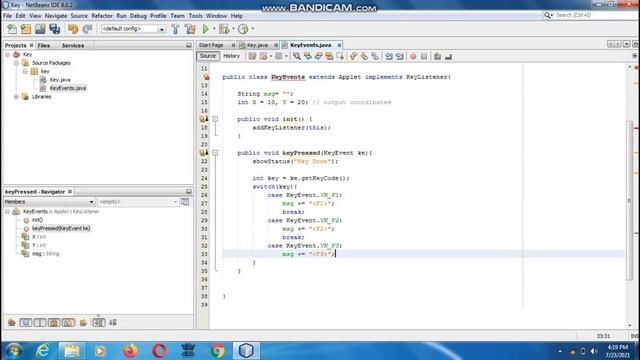Click the Debug Project icon

tap(224, 29)
